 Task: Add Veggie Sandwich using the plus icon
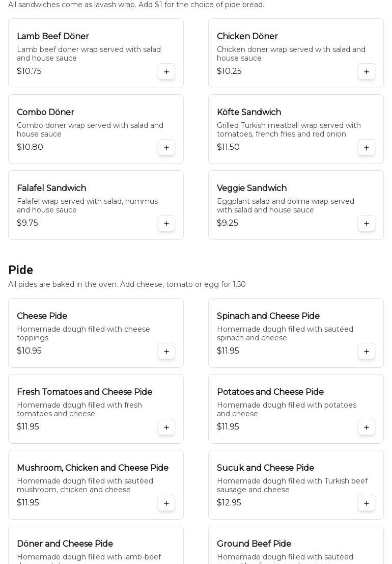click(367, 224)
